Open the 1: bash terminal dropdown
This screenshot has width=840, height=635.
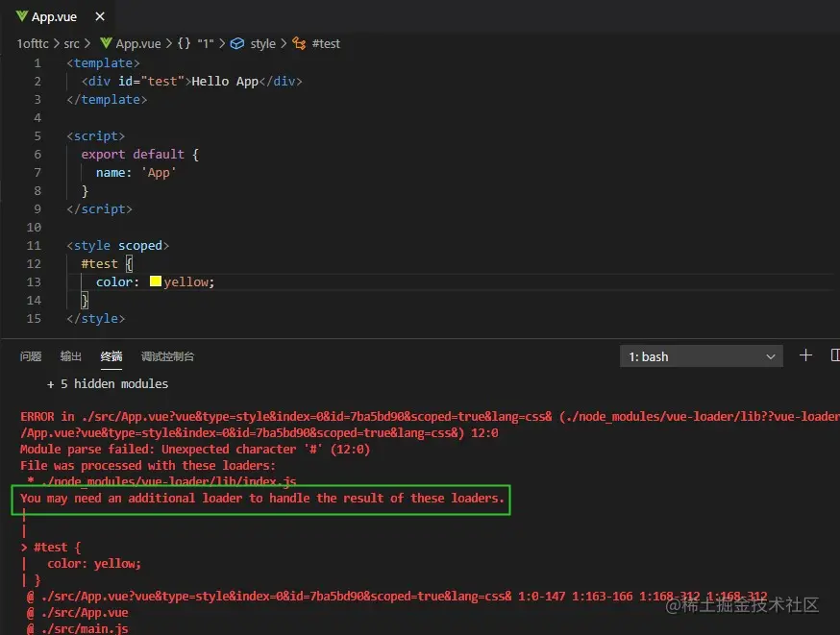(x=702, y=356)
